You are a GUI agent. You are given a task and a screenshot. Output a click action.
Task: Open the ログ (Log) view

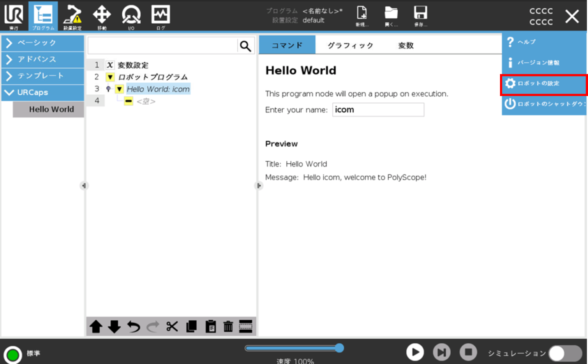coord(160,16)
